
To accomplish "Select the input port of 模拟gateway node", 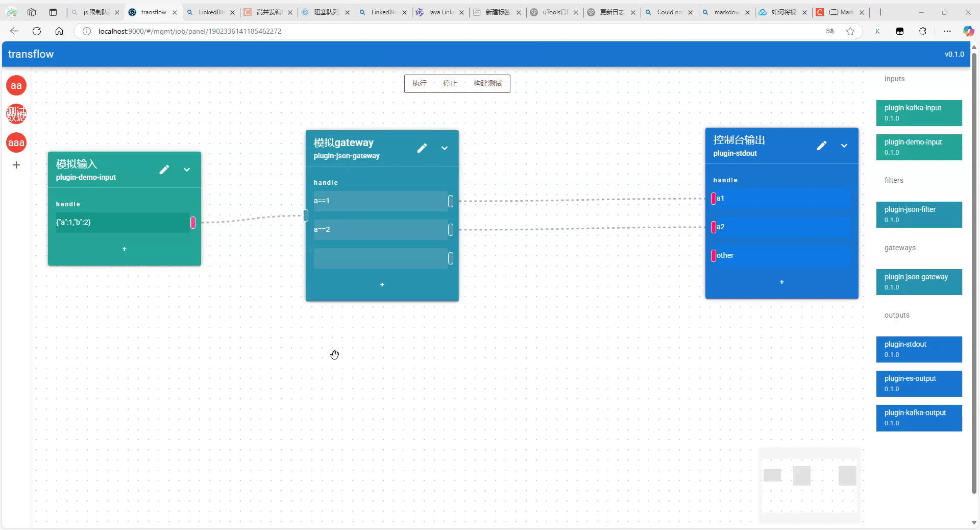I will click(x=306, y=215).
